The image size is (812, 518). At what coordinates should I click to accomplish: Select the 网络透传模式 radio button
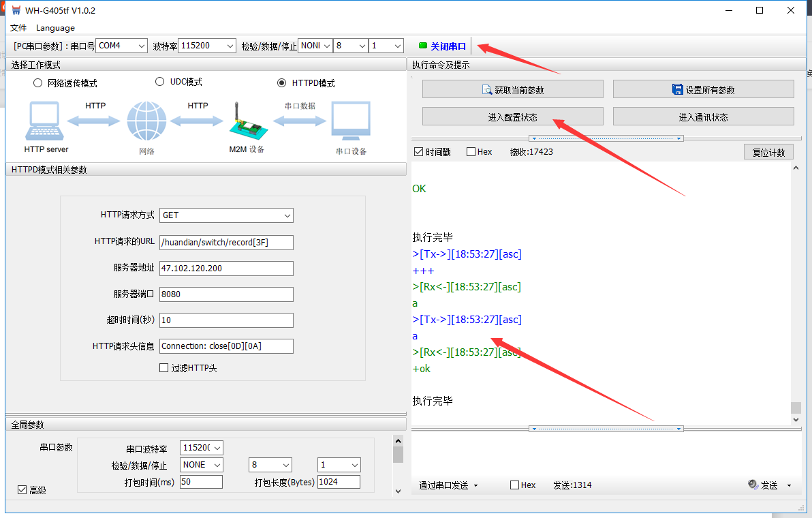click(37, 83)
